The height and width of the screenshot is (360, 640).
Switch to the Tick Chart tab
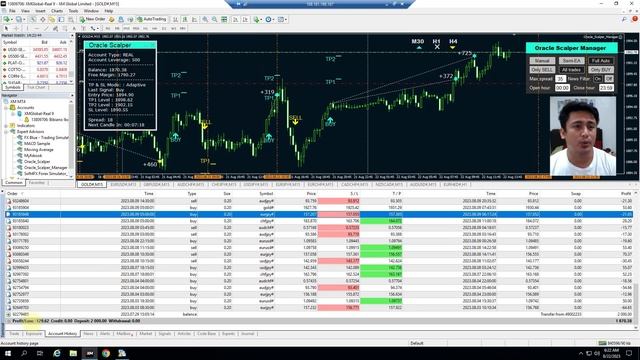[x=36, y=87]
